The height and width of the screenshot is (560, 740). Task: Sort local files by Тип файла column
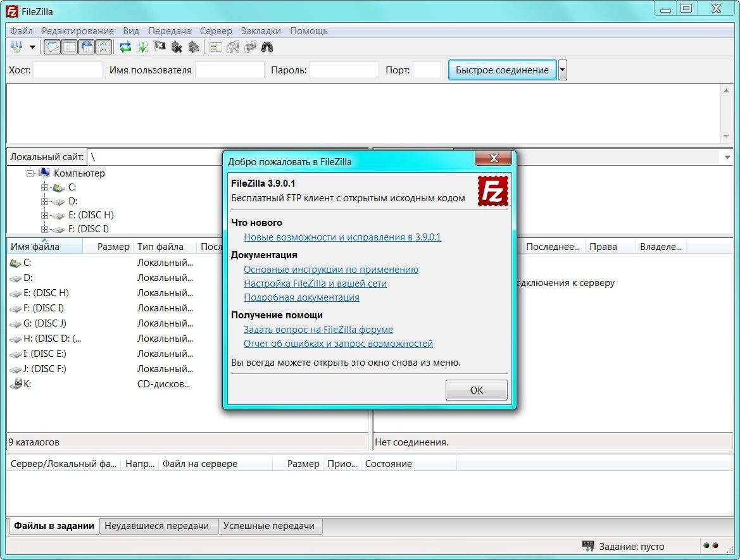(165, 246)
